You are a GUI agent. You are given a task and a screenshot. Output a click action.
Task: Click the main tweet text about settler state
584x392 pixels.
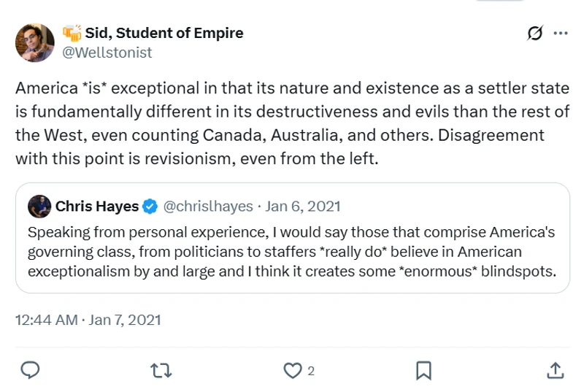click(291, 123)
